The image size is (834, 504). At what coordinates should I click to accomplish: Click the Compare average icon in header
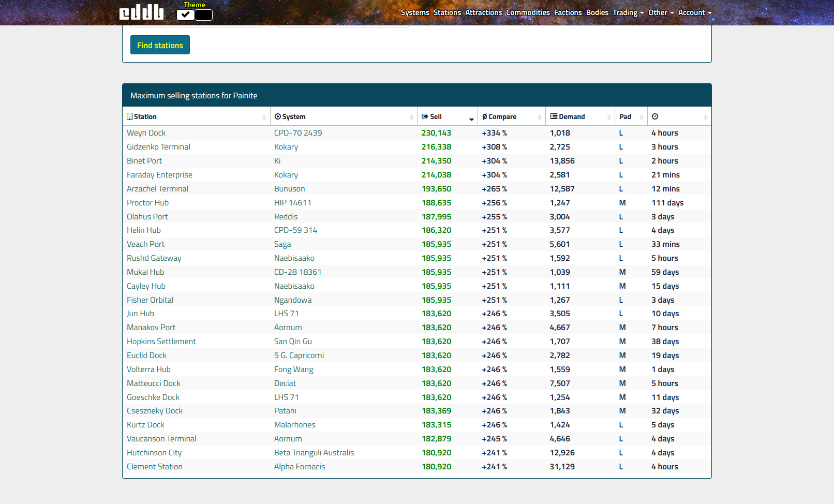(484, 116)
